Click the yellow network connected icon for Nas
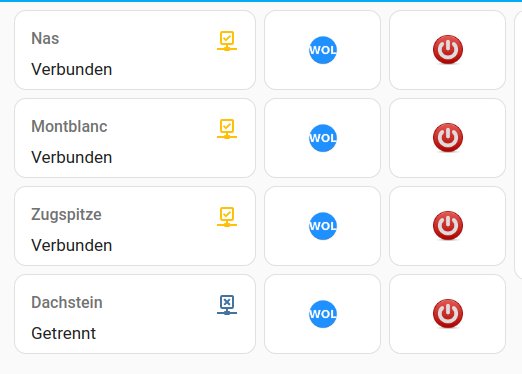522x374 pixels. click(227, 41)
